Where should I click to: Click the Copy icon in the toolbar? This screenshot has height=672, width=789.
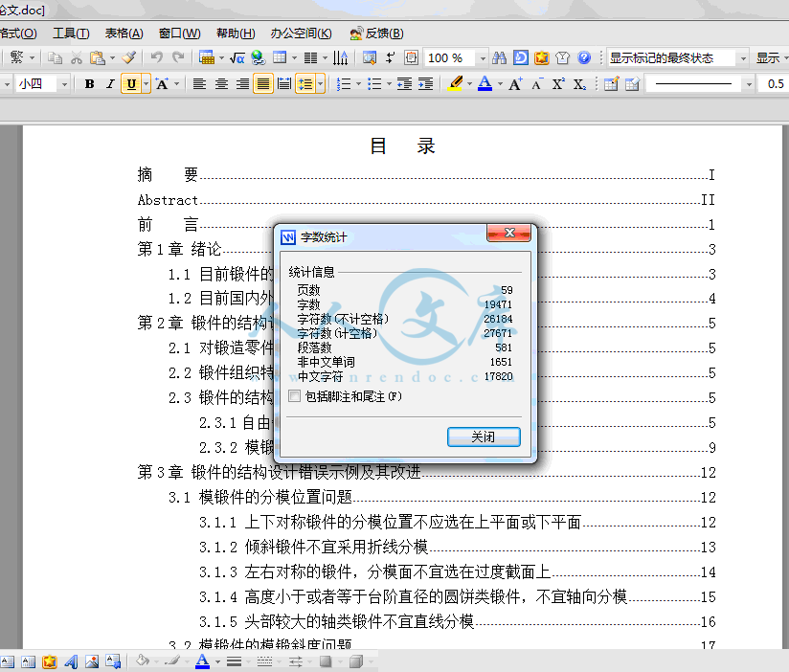point(55,57)
